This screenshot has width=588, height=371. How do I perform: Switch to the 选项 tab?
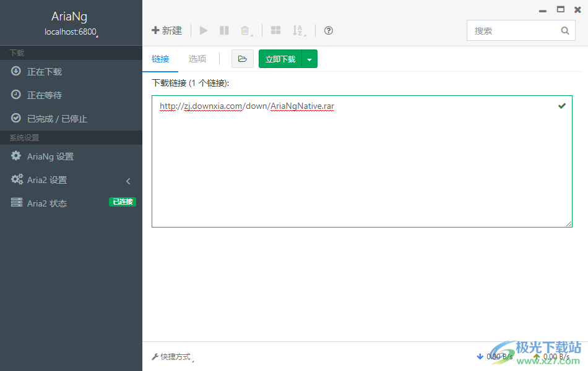(x=197, y=59)
